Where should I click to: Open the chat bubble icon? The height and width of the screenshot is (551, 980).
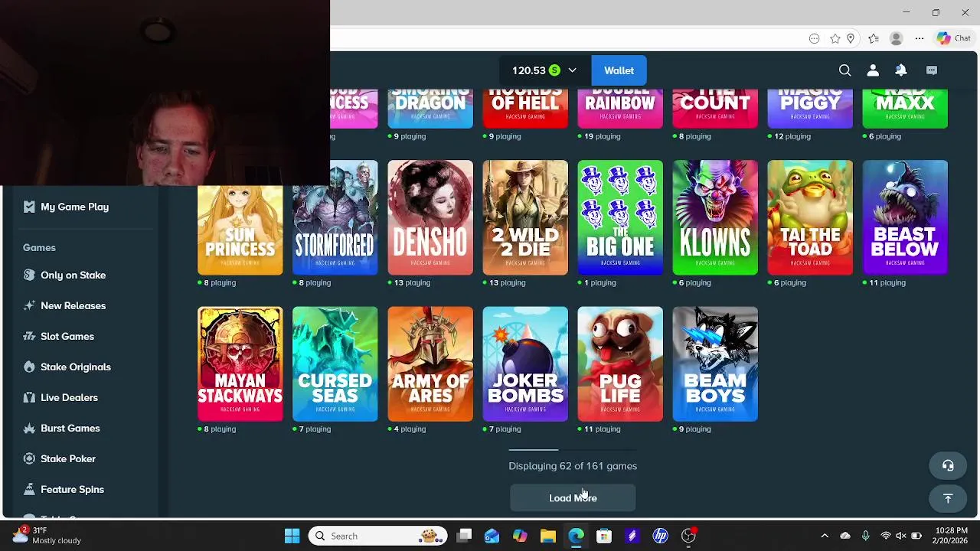point(932,70)
